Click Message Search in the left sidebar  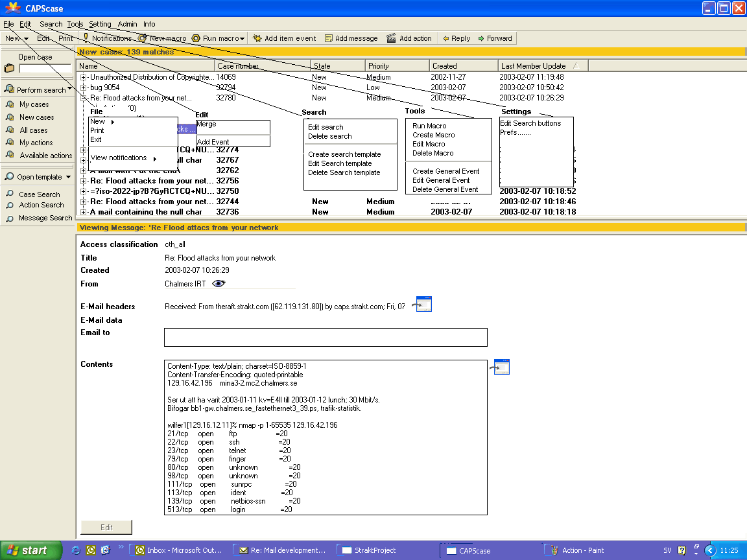click(x=45, y=218)
